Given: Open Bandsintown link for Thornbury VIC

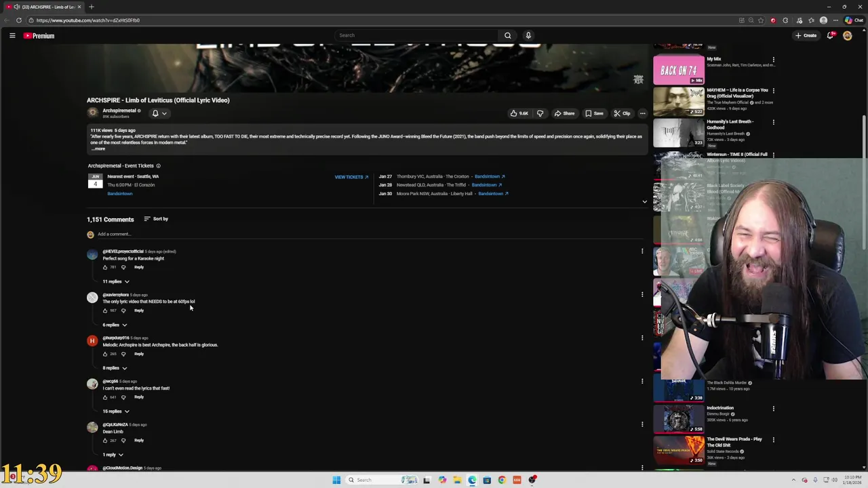Looking at the screenshot, I should point(490,176).
